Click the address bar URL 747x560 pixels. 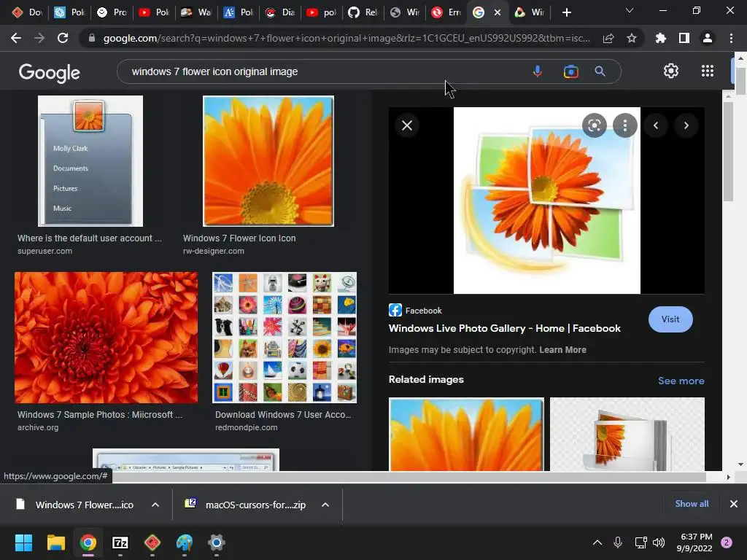[347, 38]
